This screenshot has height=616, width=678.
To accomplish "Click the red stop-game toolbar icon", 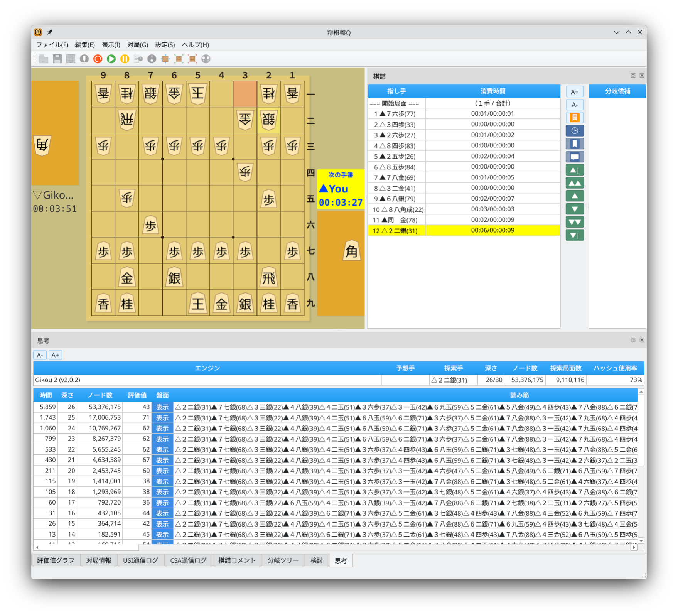I will pyautogui.click(x=97, y=59).
